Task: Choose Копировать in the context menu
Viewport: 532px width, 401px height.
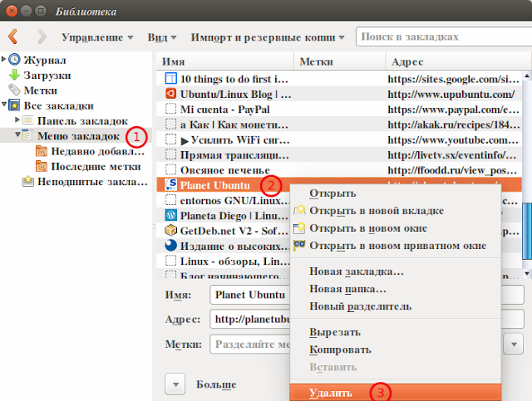Action: coord(396,350)
